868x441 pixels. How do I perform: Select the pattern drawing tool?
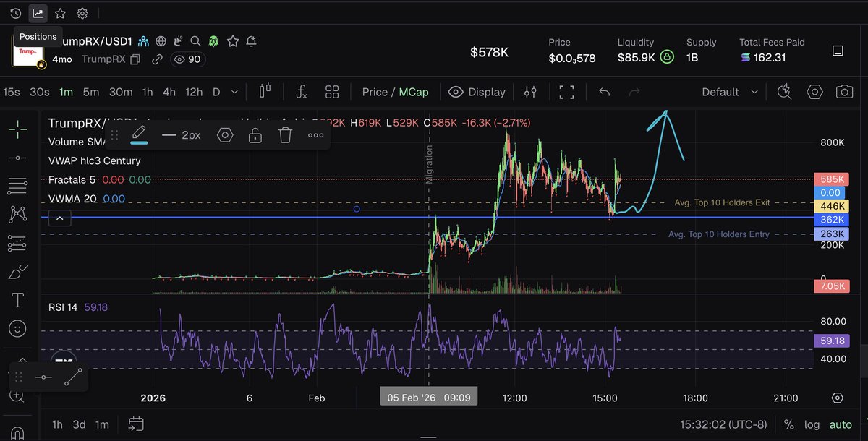(17, 213)
